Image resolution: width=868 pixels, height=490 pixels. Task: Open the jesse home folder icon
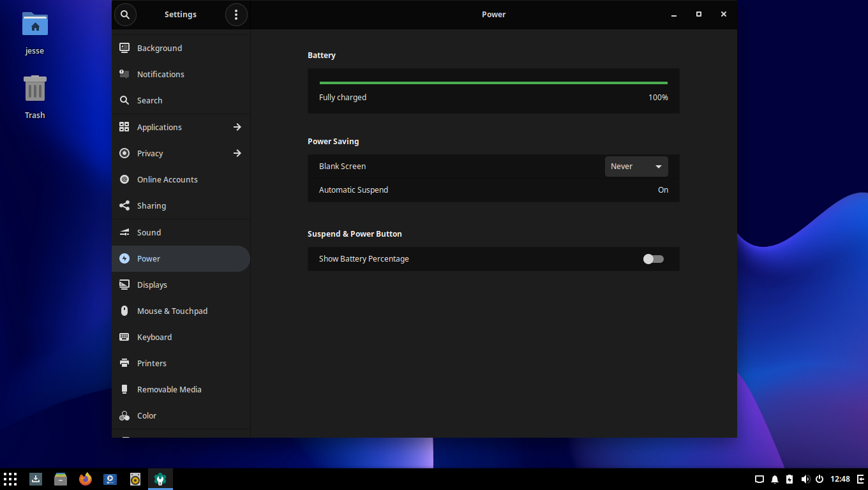[x=35, y=26]
